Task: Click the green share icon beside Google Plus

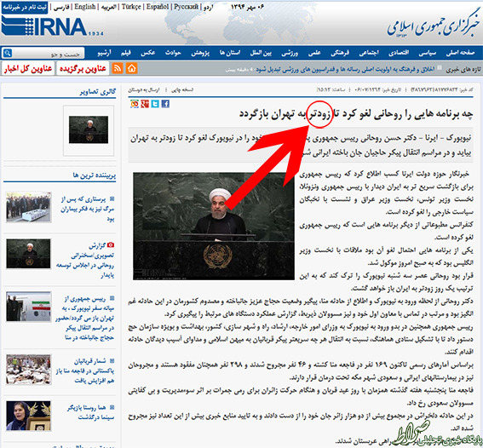Action: tap(135, 104)
